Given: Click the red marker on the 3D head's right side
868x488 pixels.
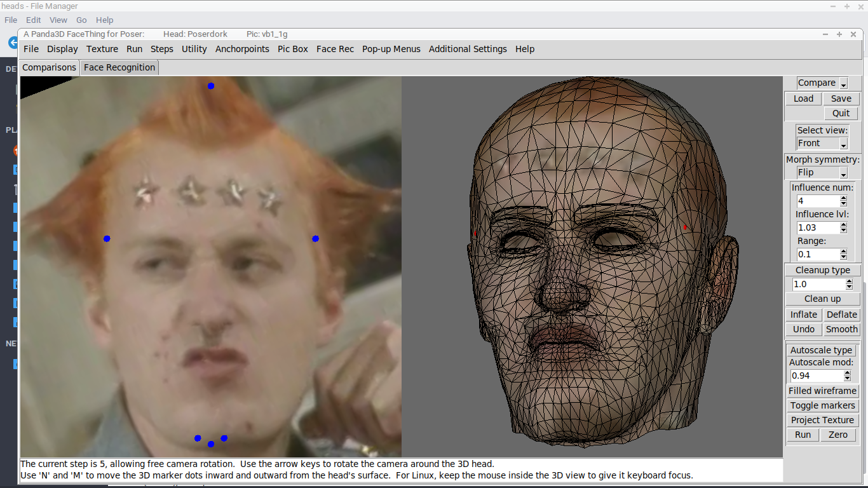Looking at the screenshot, I should point(684,227).
